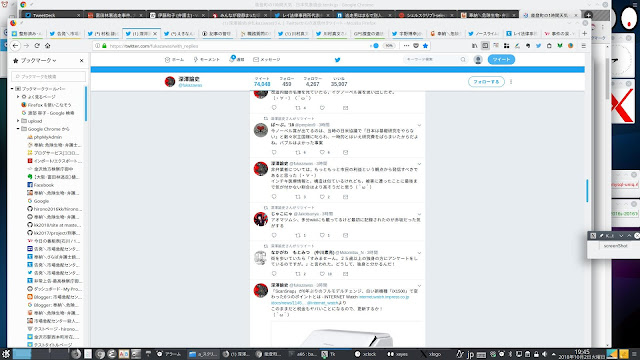Click the ScanSnap tweet image preview
640x360 pixels.
click(x=347, y=334)
